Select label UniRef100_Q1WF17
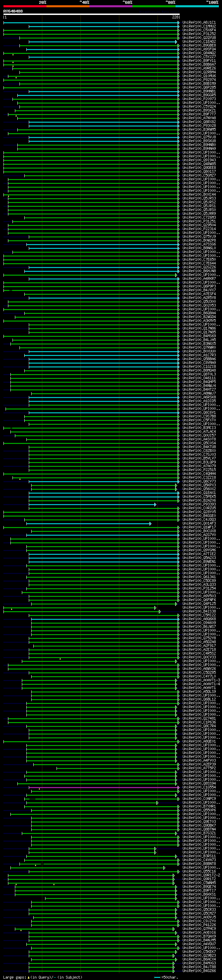 [199, 527]
